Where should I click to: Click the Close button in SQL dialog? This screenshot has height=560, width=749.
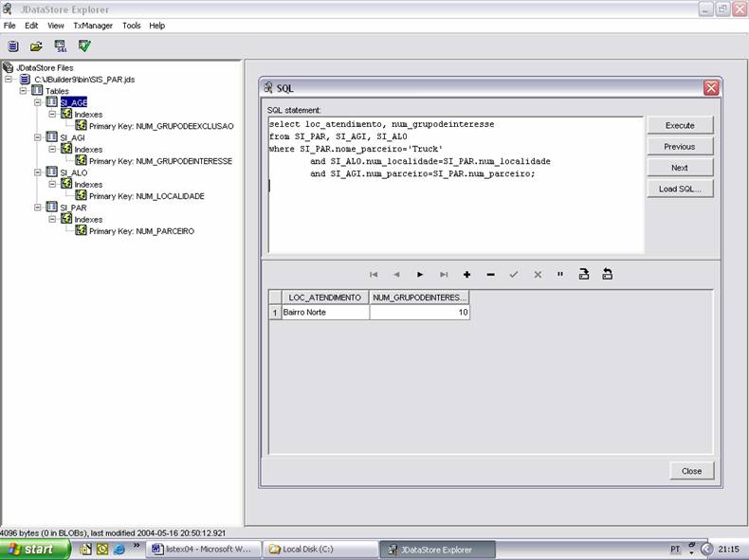click(x=692, y=471)
